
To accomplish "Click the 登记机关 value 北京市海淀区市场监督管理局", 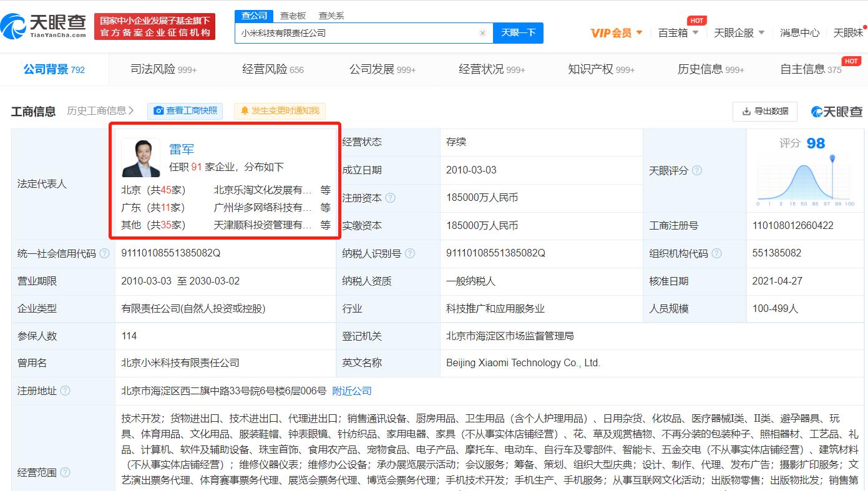I will [510, 336].
